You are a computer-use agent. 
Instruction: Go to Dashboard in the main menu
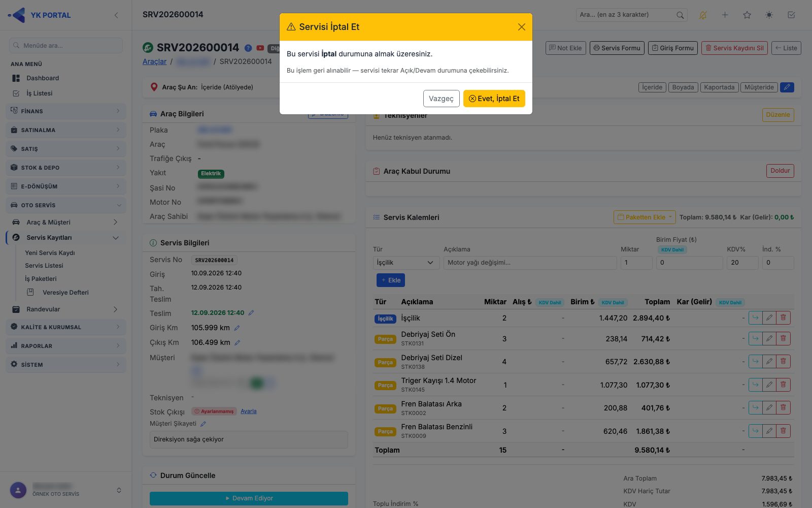click(x=43, y=78)
